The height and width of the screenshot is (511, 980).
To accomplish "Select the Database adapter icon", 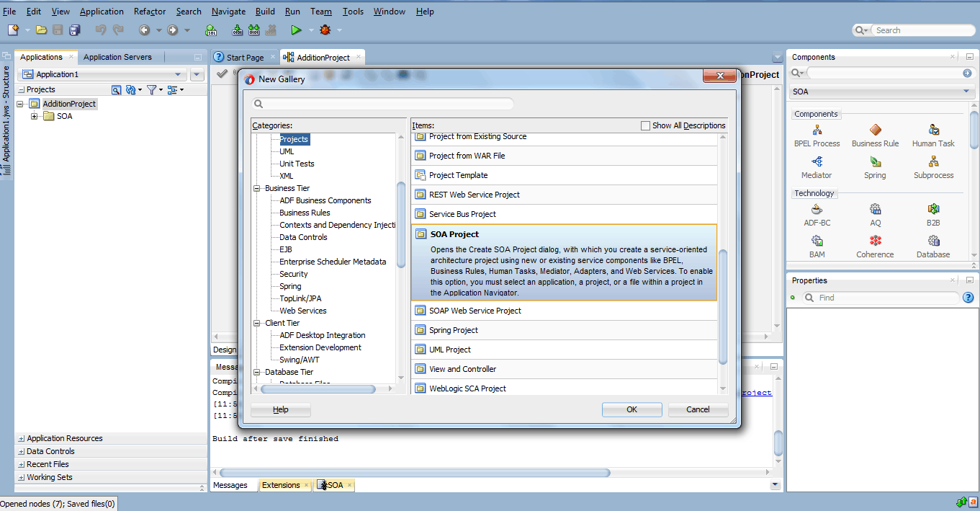I will coord(933,241).
